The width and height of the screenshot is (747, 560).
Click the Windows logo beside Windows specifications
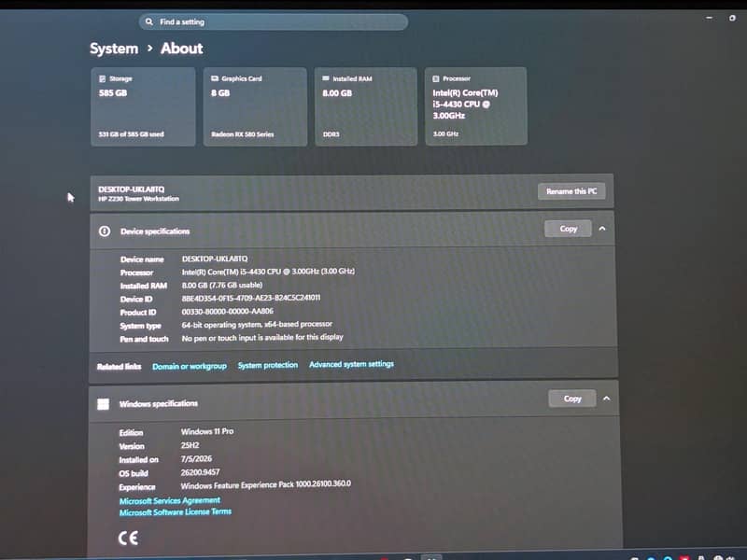click(104, 404)
